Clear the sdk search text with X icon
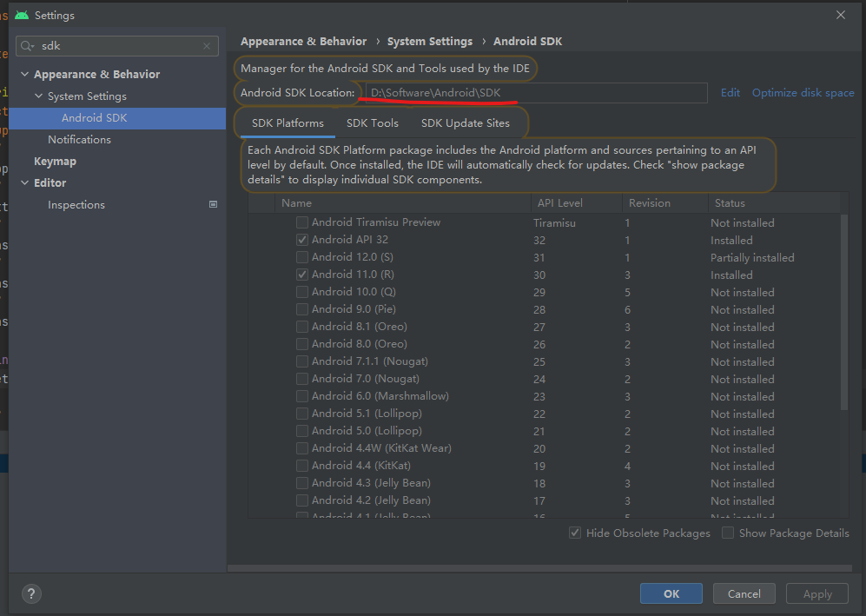Image resolution: width=866 pixels, height=616 pixels. tap(207, 46)
